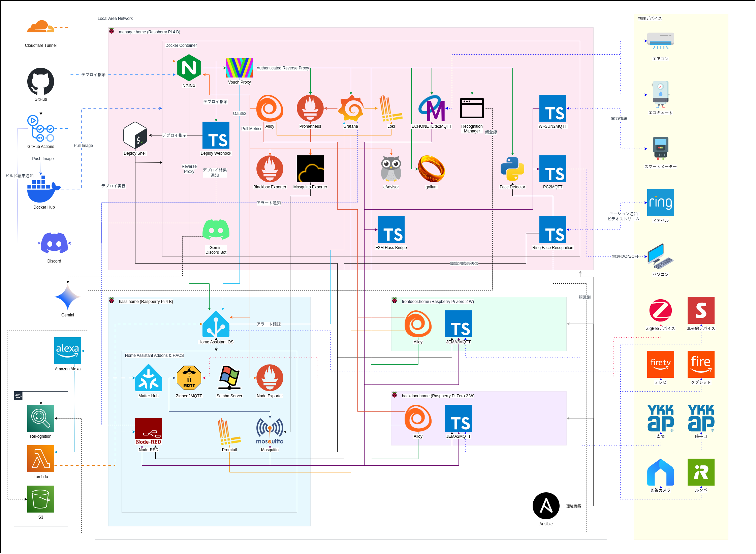Select the AWS Rekognition icon
The height and width of the screenshot is (554, 756).
pos(41,418)
